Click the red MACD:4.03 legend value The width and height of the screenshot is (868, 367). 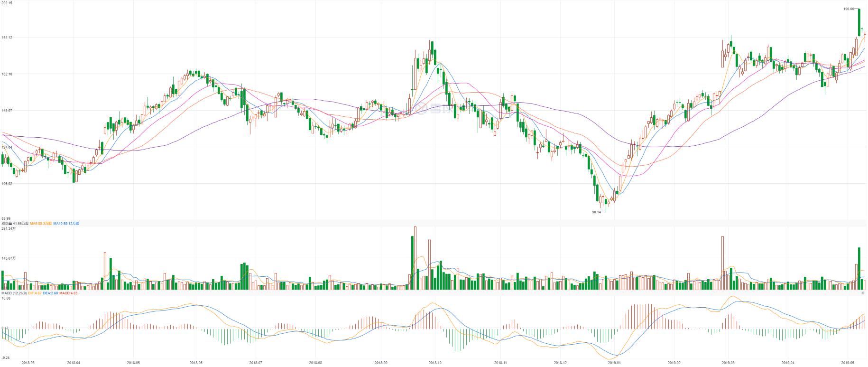(68, 293)
